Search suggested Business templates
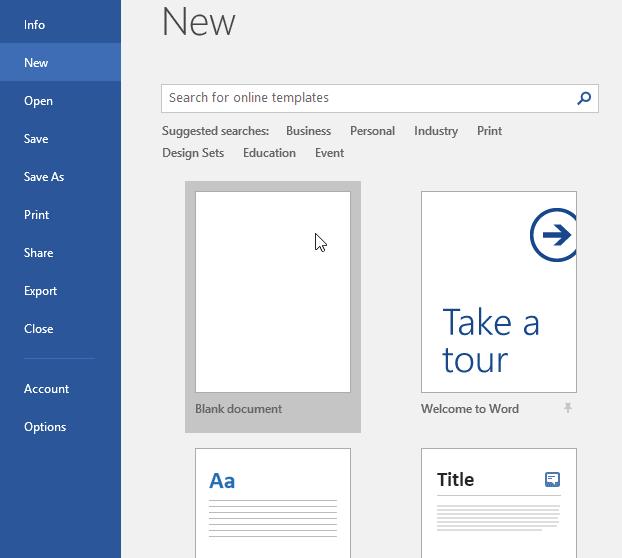This screenshot has height=558, width=622. tap(308, 131)
